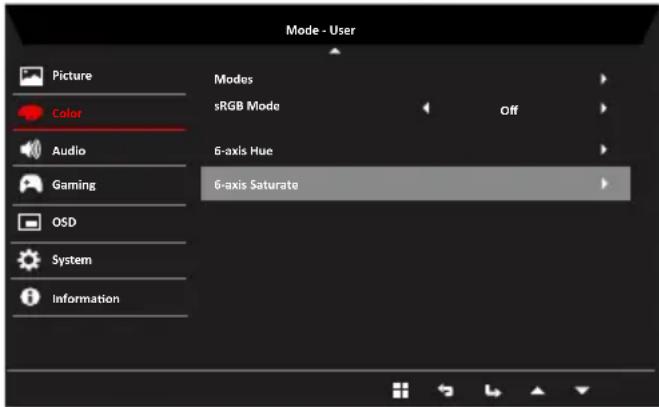Select the Modes row label
The height and width of the screenshot is (407, 659).
tap(233, 79)
